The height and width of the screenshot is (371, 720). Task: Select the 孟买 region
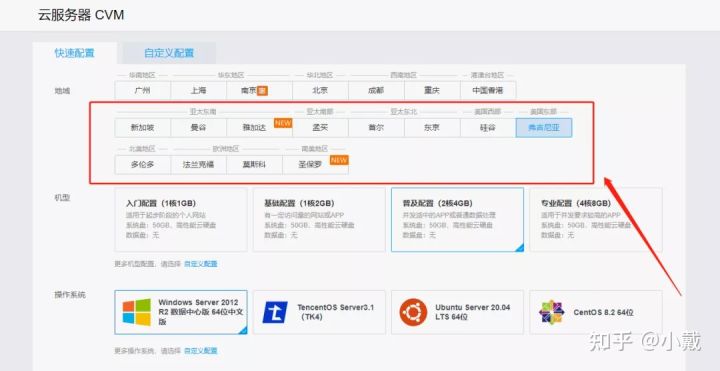point(320,128)
